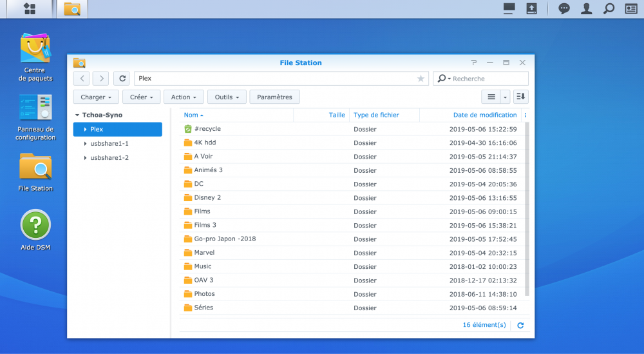Click the sort order icon in the toolbar
The width and height of the screenshot is (644, 354).
[520, 97]
